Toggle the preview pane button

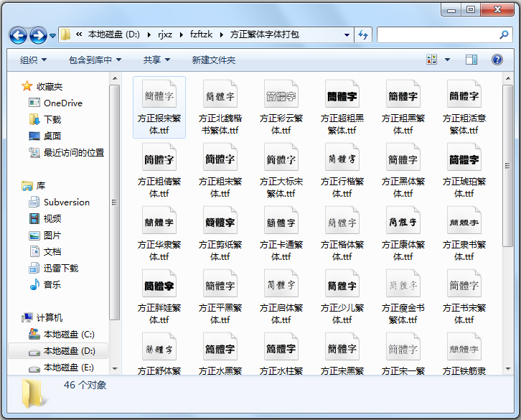[471, 60]
